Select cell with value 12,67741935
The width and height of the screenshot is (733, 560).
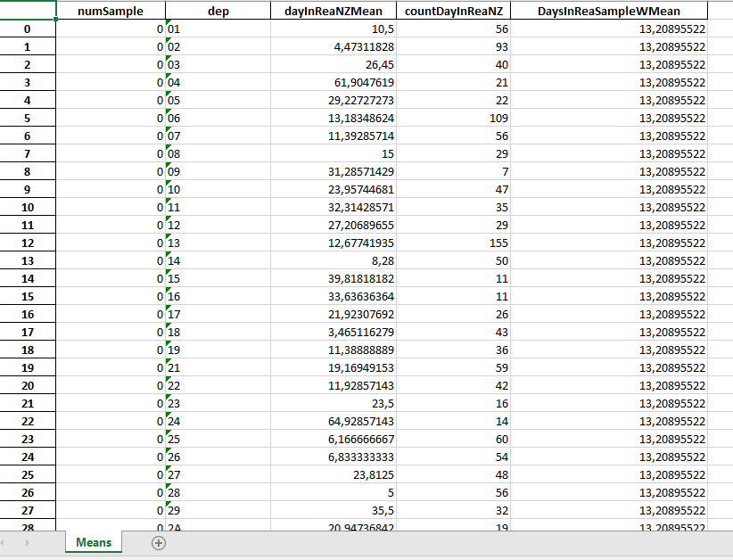[334, 243]
